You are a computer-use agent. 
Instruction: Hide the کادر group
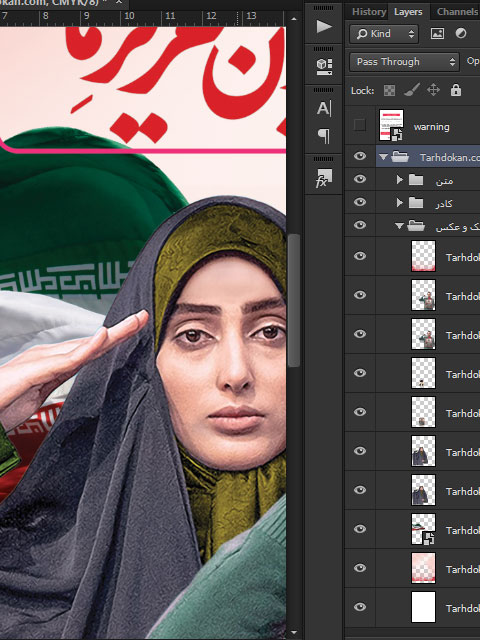pyautogui.click(x=360, y=202)
